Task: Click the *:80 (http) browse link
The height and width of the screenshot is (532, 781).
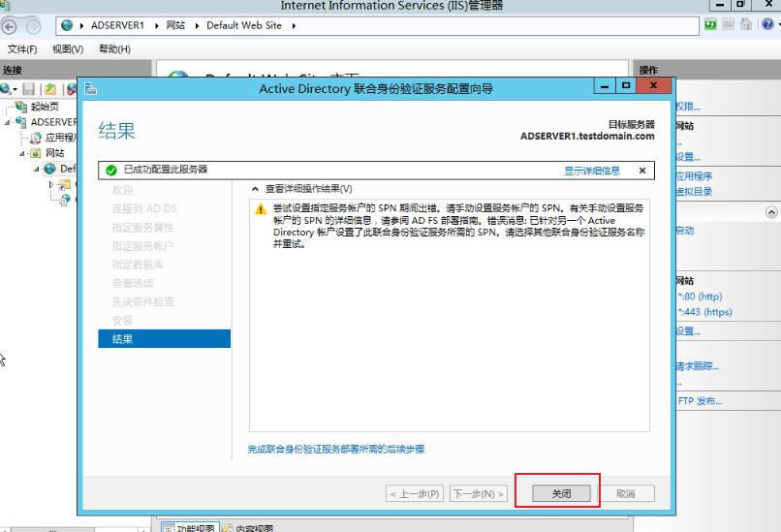Action: pyautogui.click(x=700, y=297)
